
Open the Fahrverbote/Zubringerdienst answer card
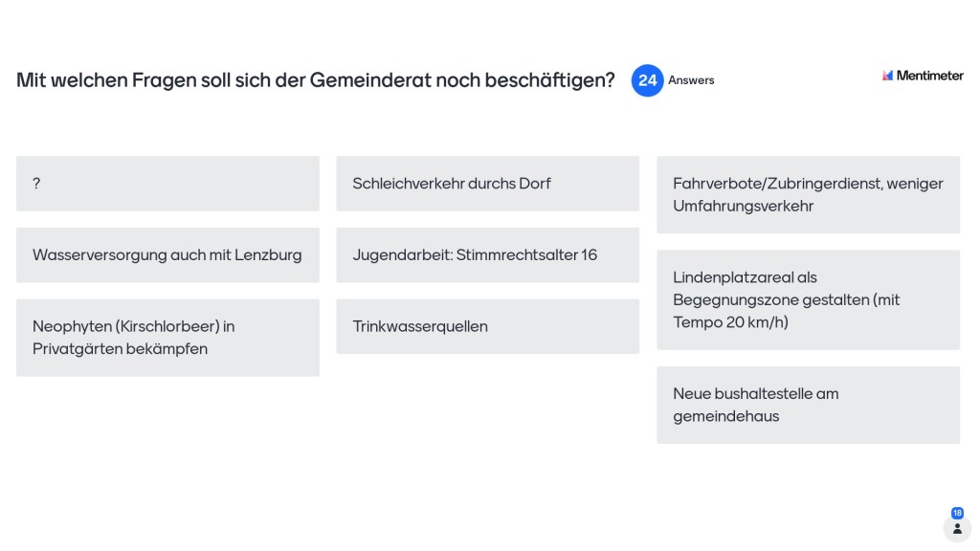[x=808, y=195]
